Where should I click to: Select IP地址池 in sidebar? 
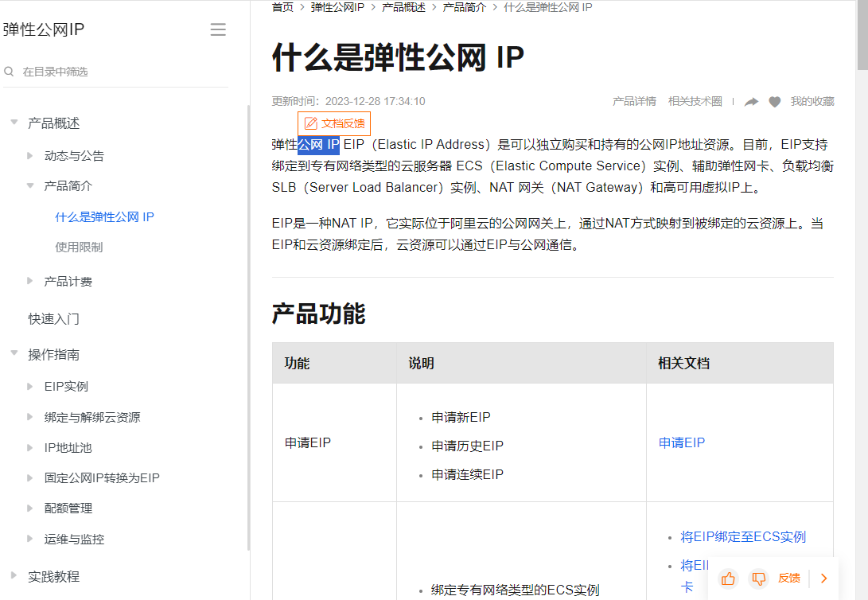tap(68, 448)
